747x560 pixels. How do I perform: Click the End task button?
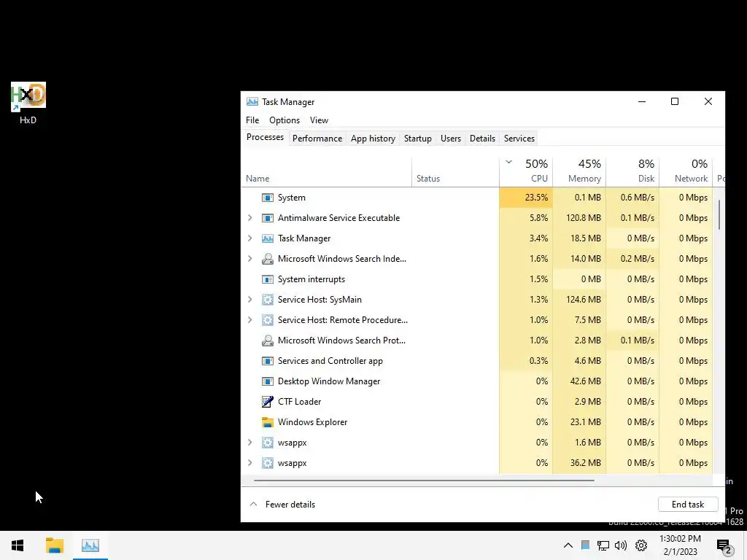(x=688, y=505)
